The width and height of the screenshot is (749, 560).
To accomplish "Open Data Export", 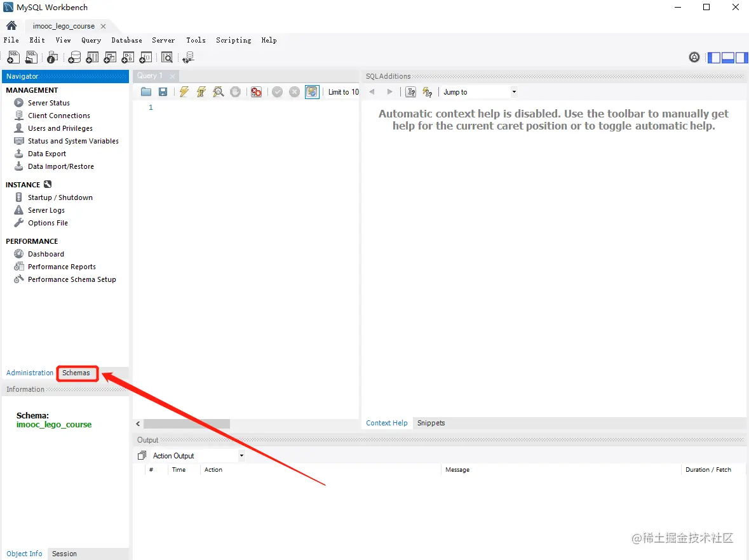I will tap(47, 154).
